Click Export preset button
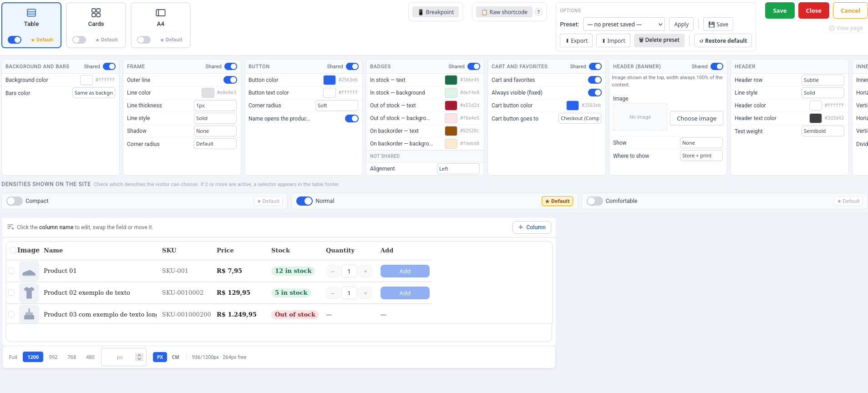This screenshot has height=393, width=868. coord(576,40)
